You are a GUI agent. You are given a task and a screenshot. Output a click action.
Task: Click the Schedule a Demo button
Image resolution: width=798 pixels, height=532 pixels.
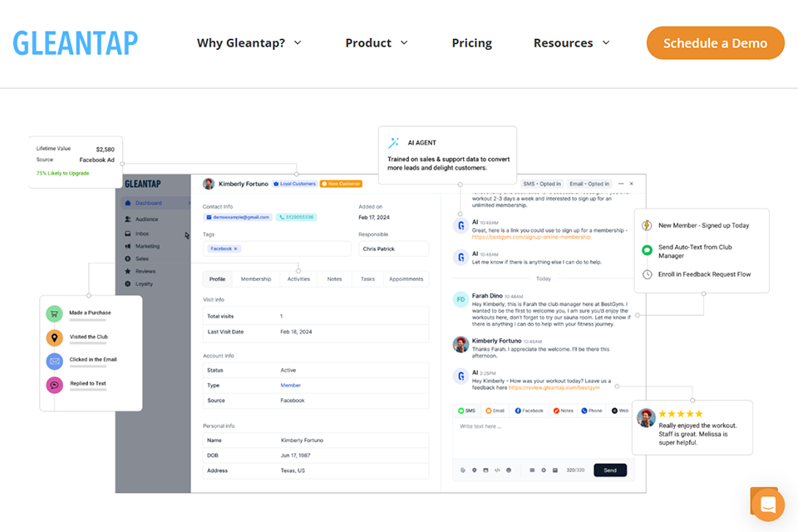pyautogui.click(x=715, y=42)
